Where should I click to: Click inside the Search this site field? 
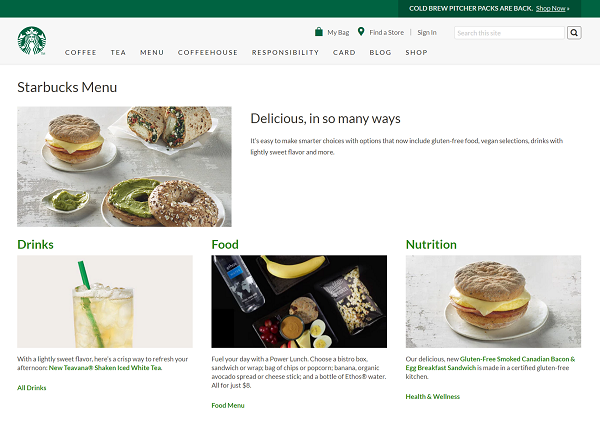[509, 33]
